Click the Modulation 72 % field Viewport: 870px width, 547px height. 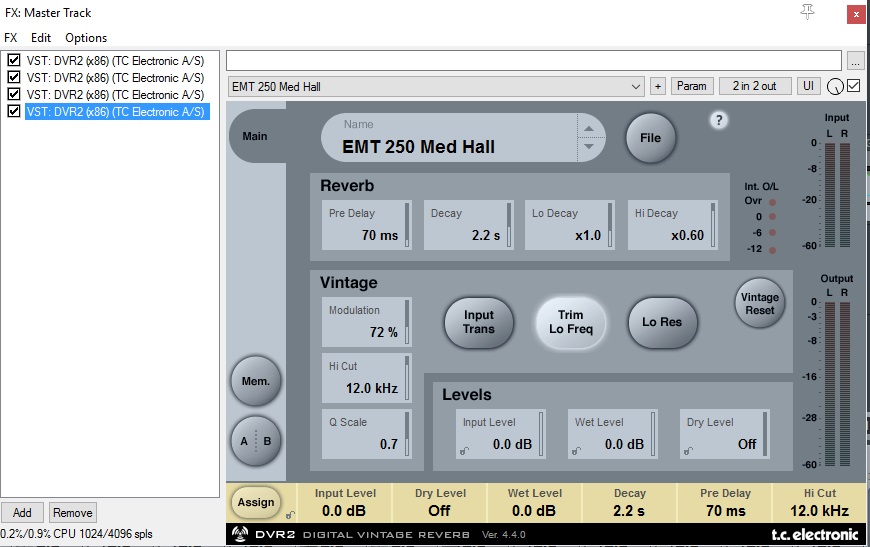(x=367, y=322)
